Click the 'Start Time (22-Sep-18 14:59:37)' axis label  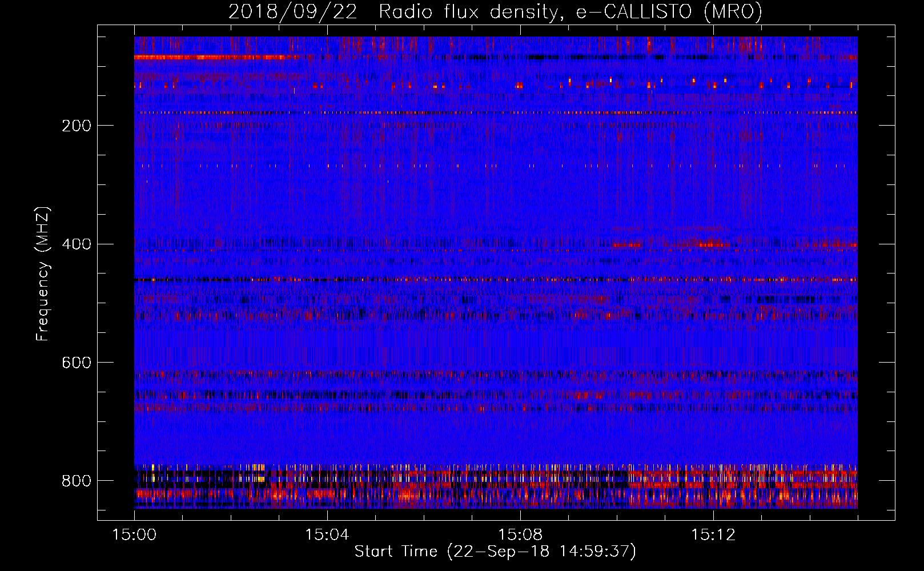(x=495, y=552)
